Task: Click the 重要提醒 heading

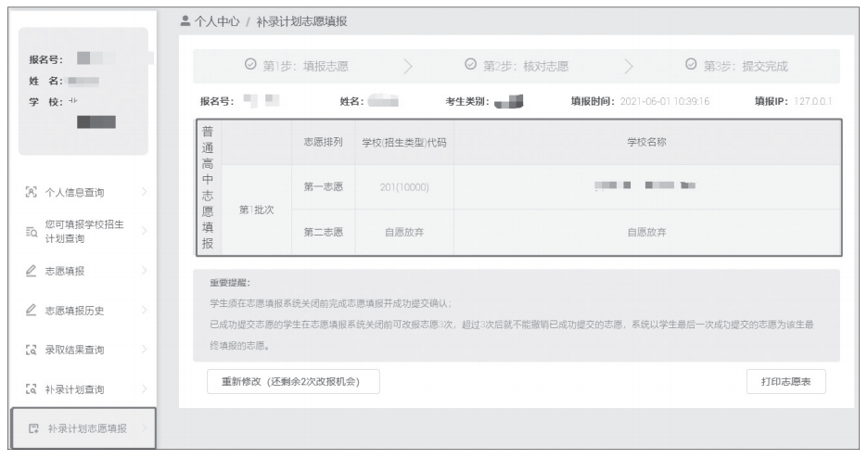Action: pos(230,283)
